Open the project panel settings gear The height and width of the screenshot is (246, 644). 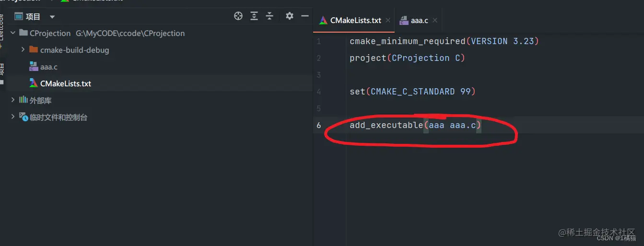289,16
